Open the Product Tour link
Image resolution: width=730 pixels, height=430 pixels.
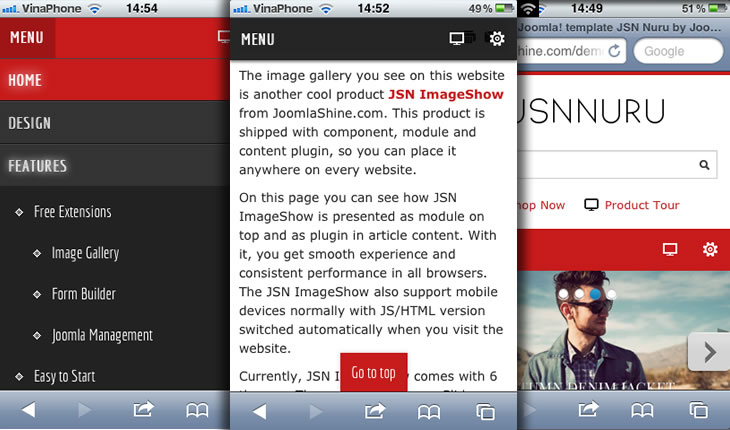[x=642, y=205]
